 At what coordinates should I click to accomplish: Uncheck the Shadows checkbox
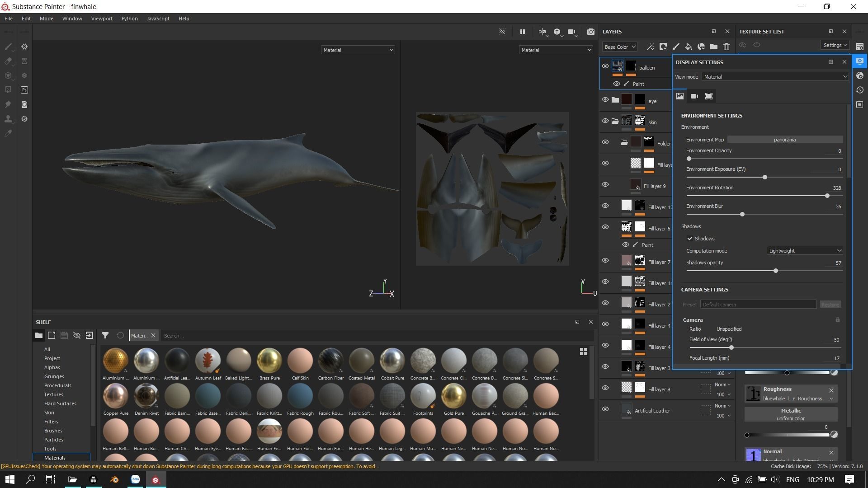(690, 239)
